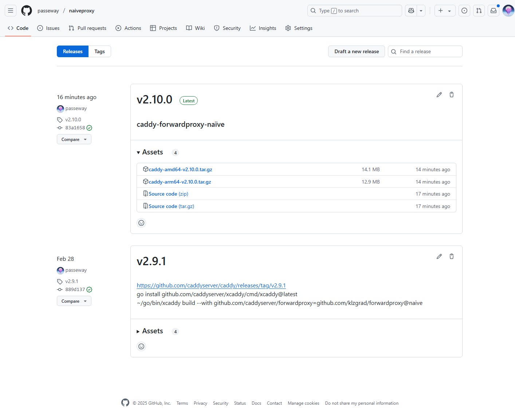The width and height of the screenshot is (515, 420).
Task: Focus the Type to search field
Action: (355, 11)
